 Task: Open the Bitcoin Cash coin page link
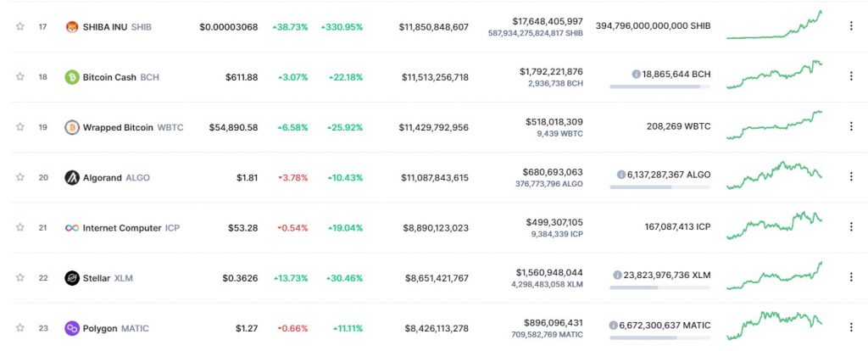[109, 77]
